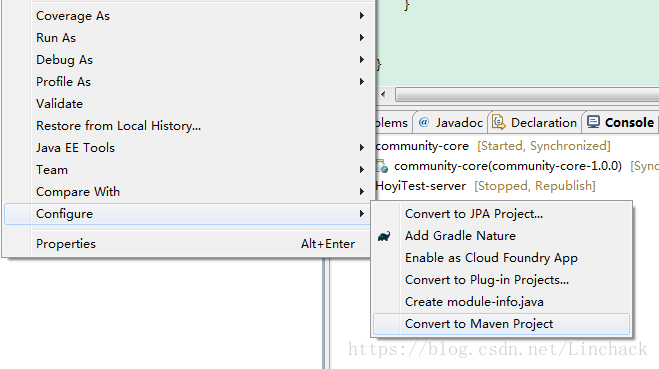The height and width of the screenshot is (369, 659).
Task: Click the editor horizontal scrollbar track
Action: click(x=527, y=95)
